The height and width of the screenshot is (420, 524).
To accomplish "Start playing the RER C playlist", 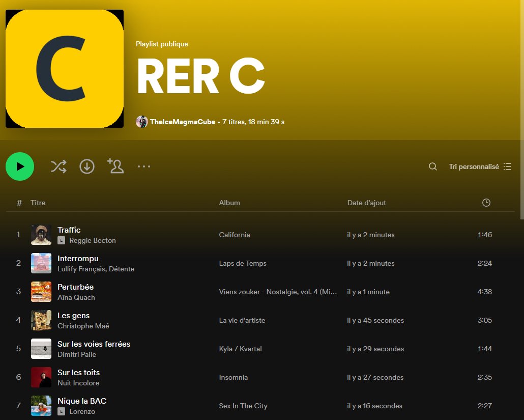I will [20, 166].
